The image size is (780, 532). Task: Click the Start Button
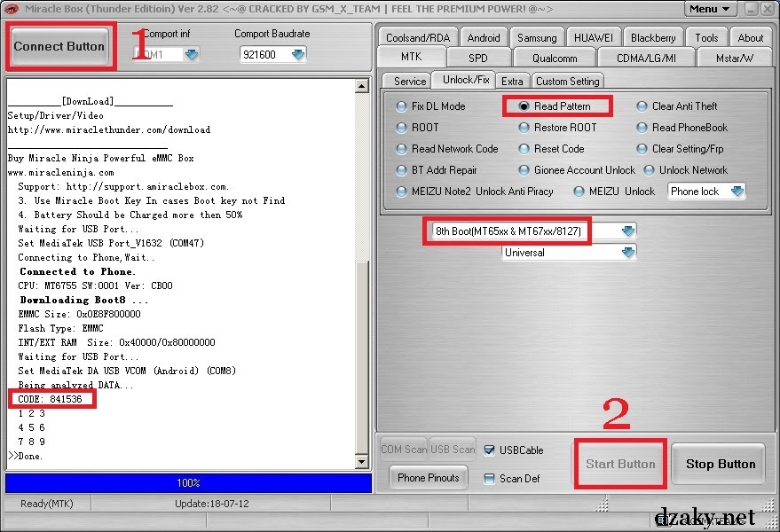[x=620, y=464]
